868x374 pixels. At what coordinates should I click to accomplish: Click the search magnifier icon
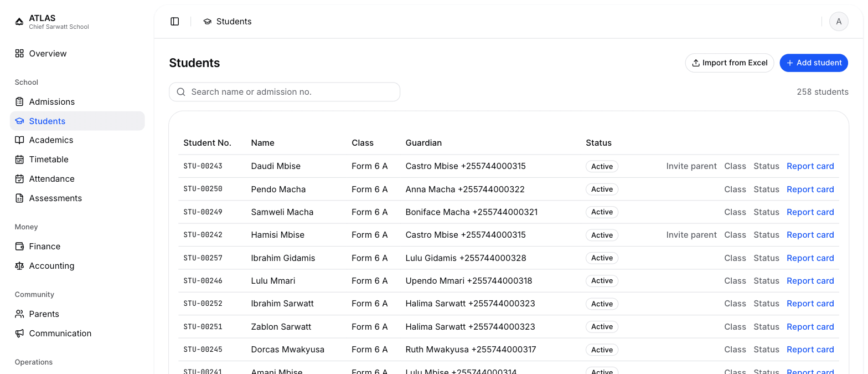(181, 92)
